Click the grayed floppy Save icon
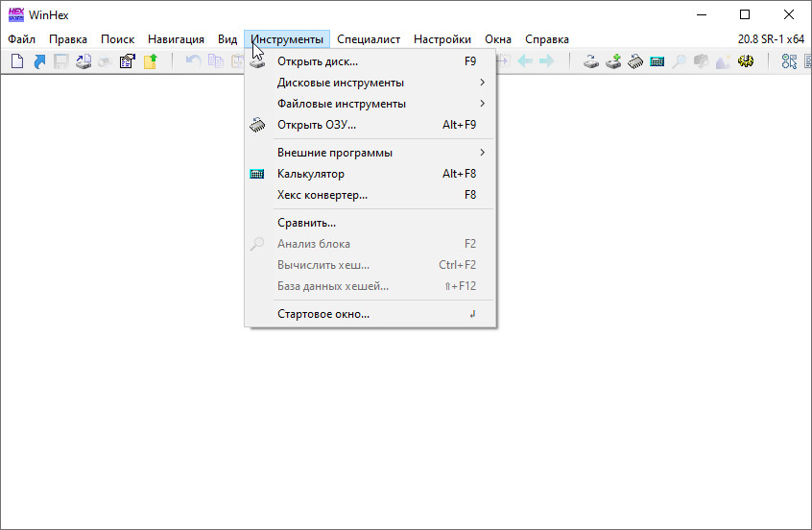This screenshot has height=530, width=812. coord(61,61)
